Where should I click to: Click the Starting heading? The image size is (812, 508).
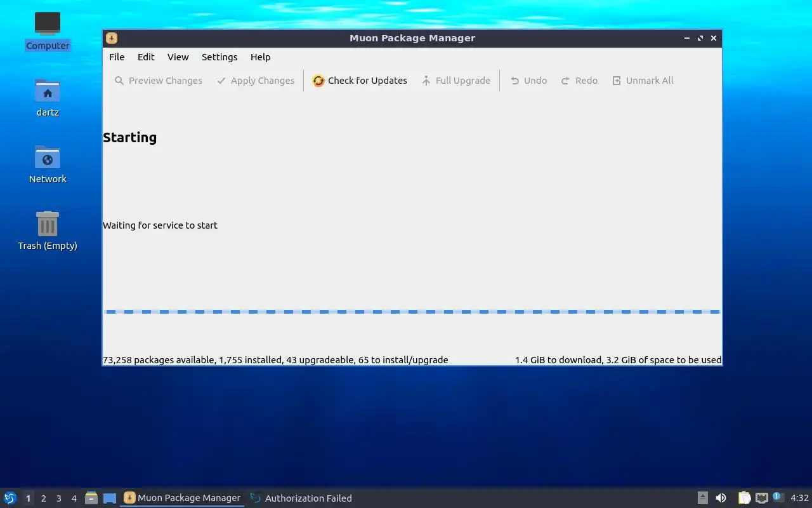(130, 138)
